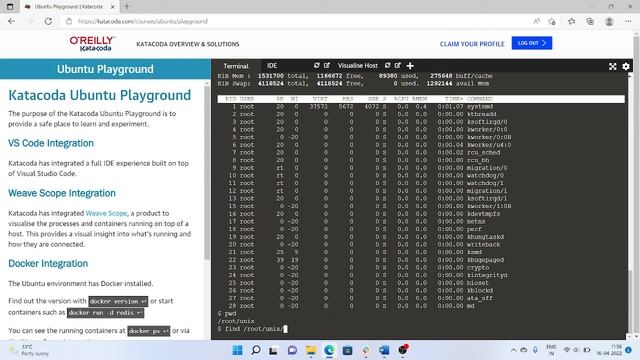Open browser settings and more menu

(628, 21)
